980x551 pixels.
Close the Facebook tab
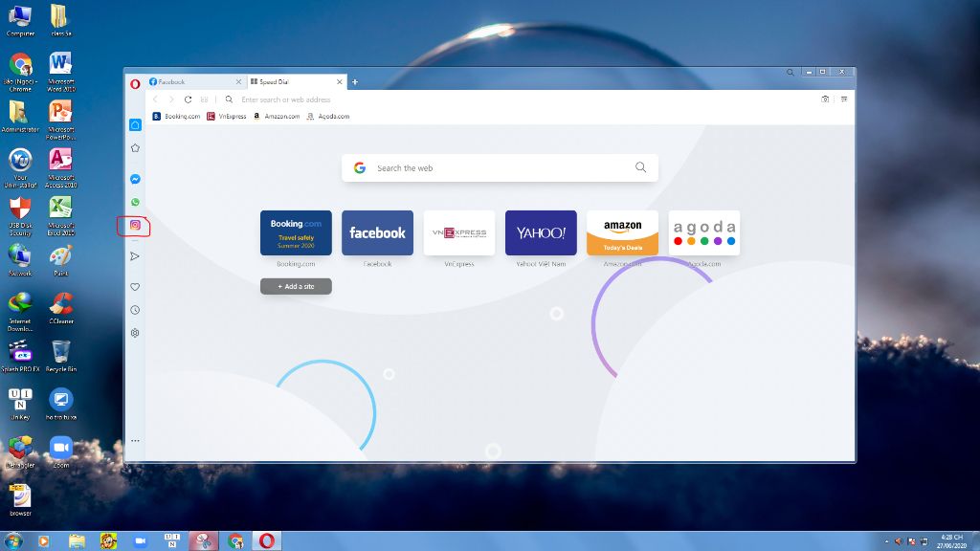[x=238, y=82]
